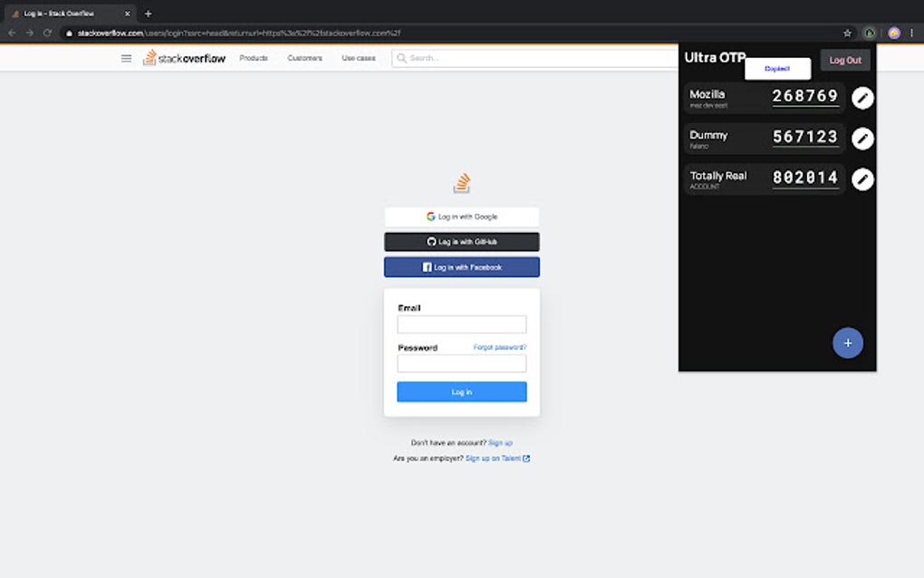The width and height of the screenshot is (924, 578).
Task: Focus the Stack Overflow search box
Action: (x=535, y=58)
